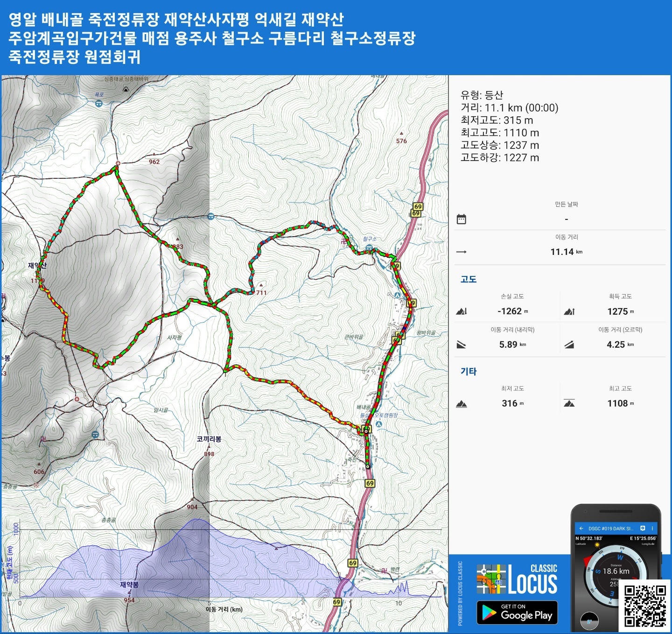Click the QR code in the corner
Image resolution: width=672 pixels, height=634 pixels.
[x=645, y=606]
